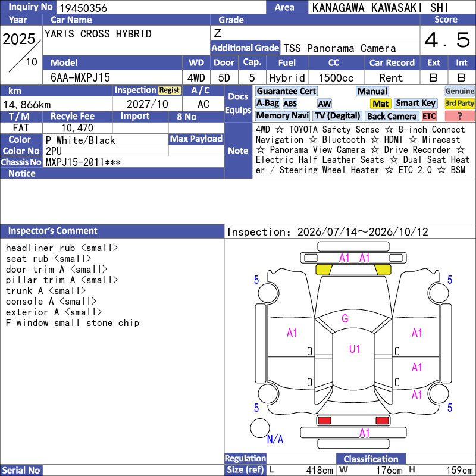This screenshot has height=476, width=476.
Task: Click the G mark on windshield diagram
Action: point(345,318)
